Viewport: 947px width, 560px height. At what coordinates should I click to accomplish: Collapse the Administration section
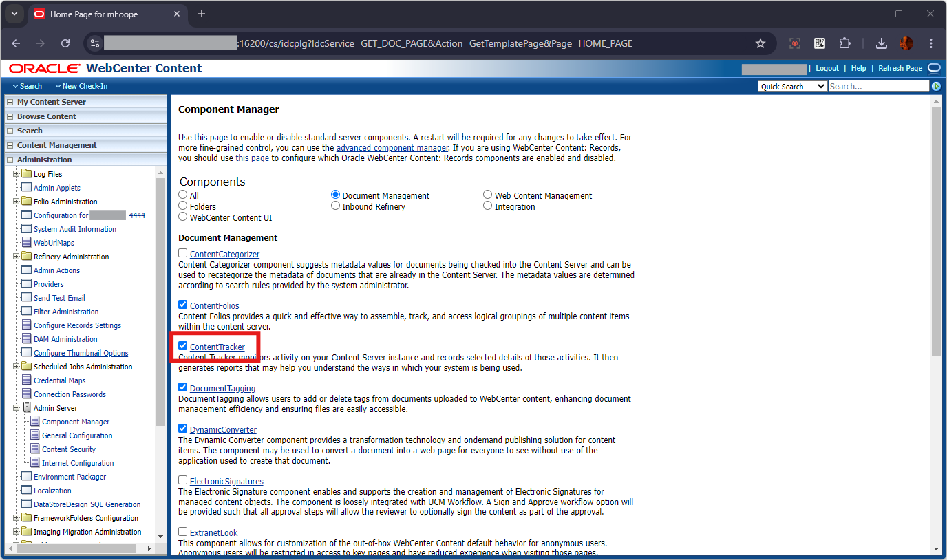pyautogui.click(x=10, y=160)
